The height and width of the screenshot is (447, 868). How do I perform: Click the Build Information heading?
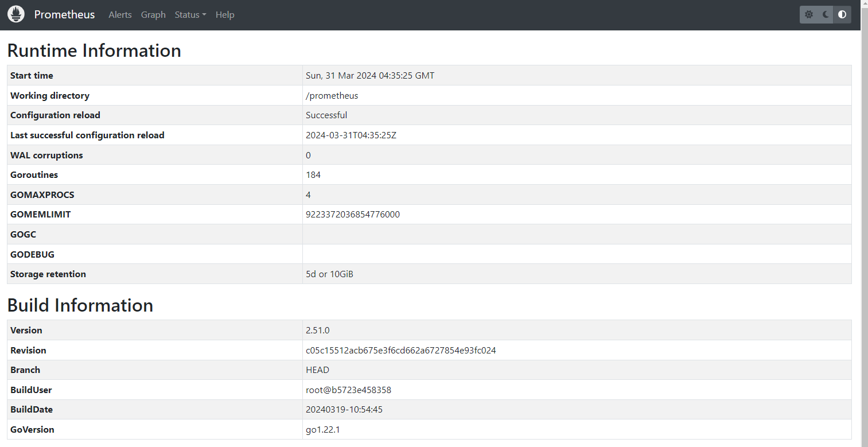(80, 305)
